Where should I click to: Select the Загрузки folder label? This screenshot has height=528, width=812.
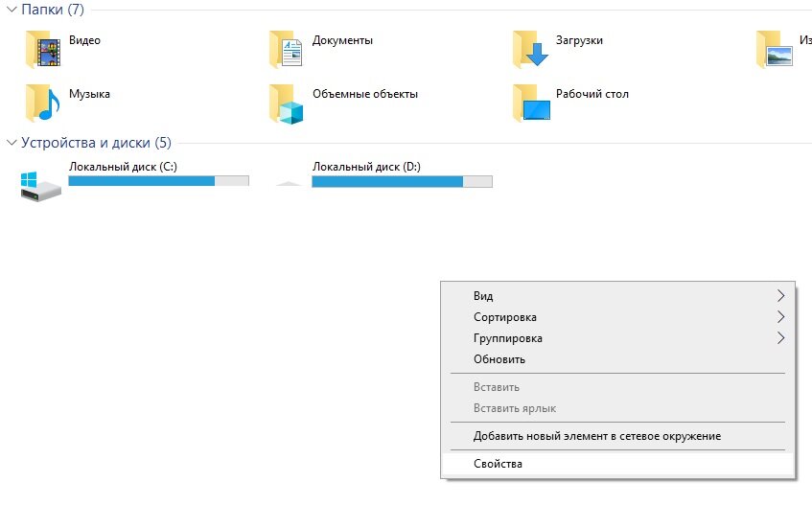pyautogui.click(x=579, y=40)
